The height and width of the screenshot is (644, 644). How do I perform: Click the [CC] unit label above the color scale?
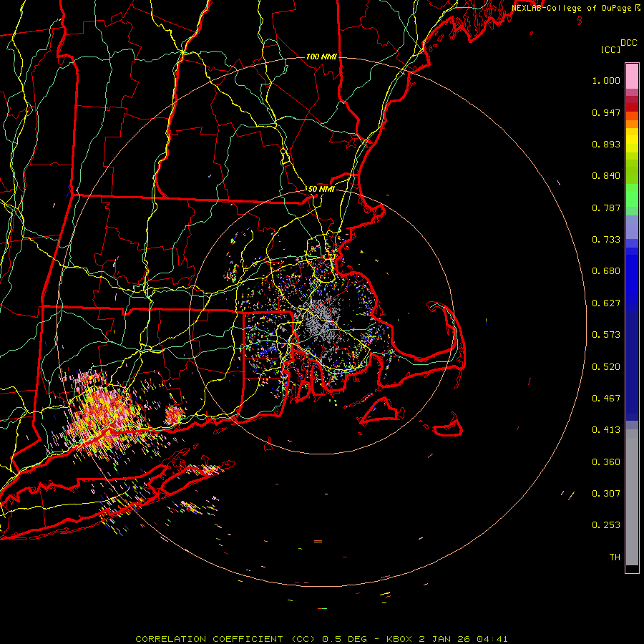coord(610,49)
